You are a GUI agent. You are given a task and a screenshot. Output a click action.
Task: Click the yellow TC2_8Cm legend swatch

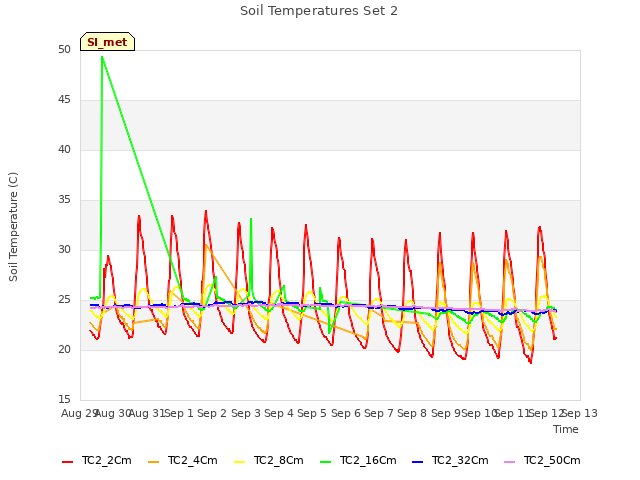pyautogui.click(x=240, y=462)
